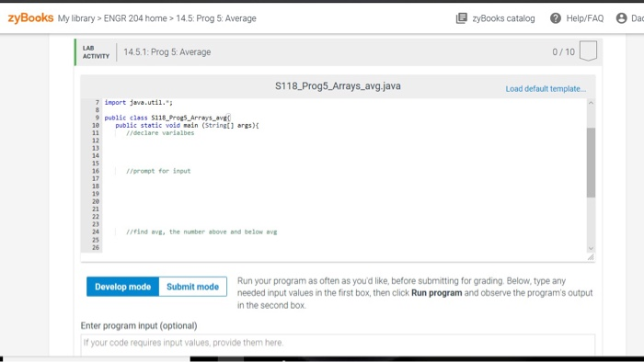
Task: Place cursor on line 12 of code
Action: 345,141
